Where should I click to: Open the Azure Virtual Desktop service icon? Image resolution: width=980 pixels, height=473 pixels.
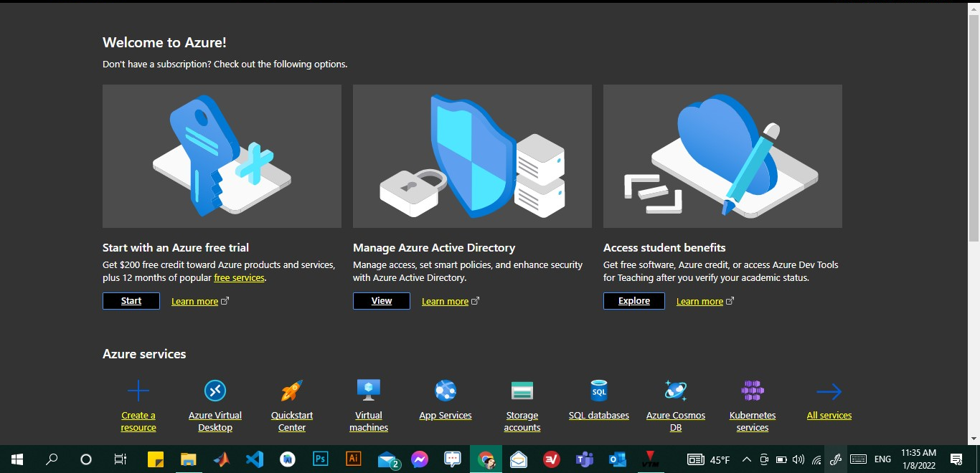pyautogui.click(x=215, y=391)
